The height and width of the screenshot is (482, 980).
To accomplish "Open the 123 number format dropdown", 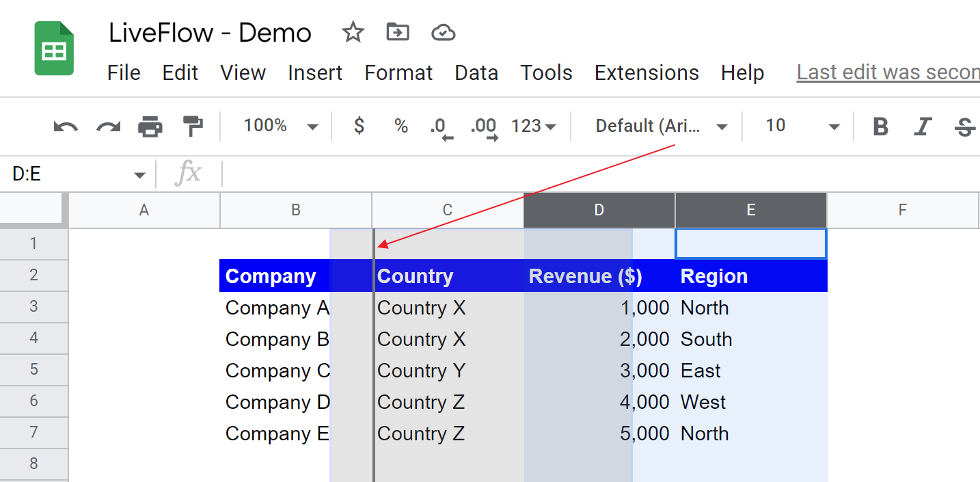I will pyautogui.click(x=534, y=126).
